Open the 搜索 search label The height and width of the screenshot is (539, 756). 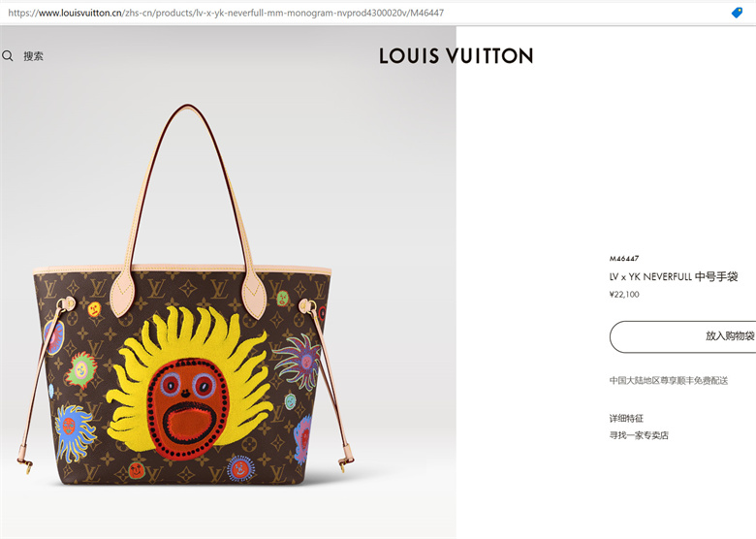(x=33, y=56)
